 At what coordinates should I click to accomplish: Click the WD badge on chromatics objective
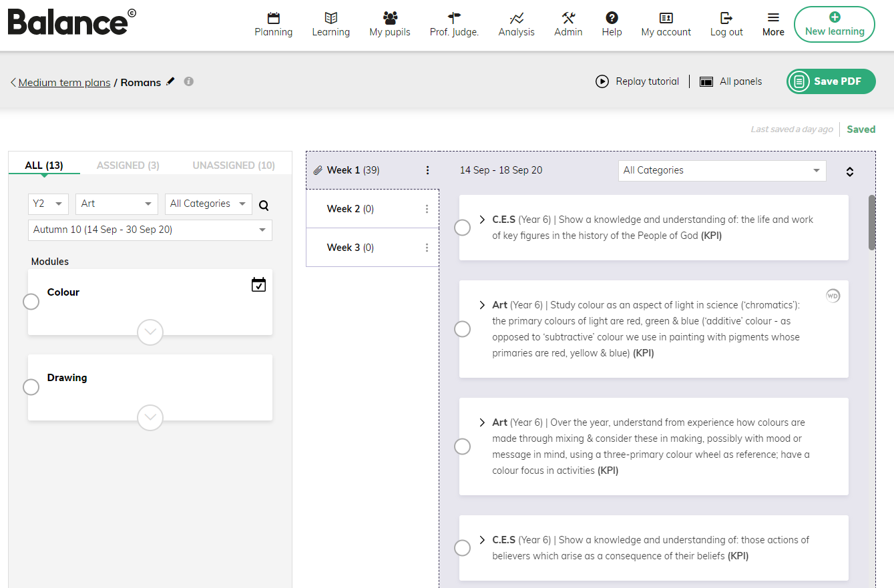(x=833, y=296)
